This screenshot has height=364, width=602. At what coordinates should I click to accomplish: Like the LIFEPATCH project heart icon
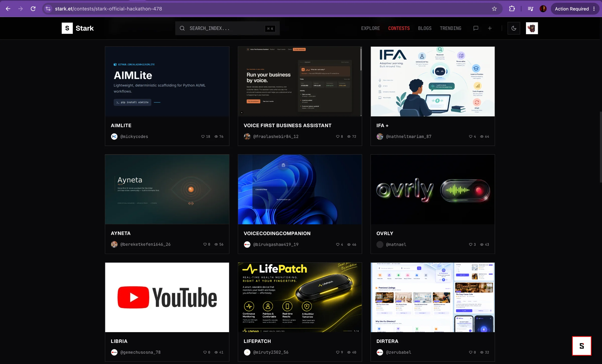coord(338,352)
